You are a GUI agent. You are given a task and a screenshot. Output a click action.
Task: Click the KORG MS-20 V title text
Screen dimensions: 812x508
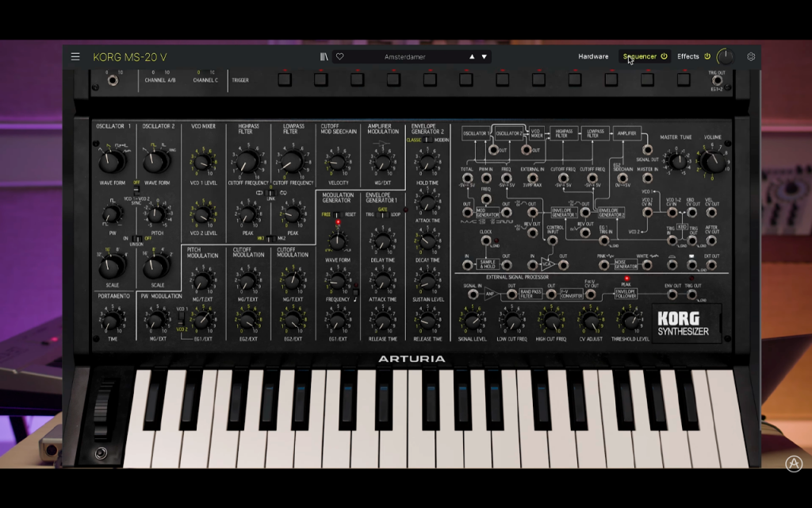click(x=130, y=57)
